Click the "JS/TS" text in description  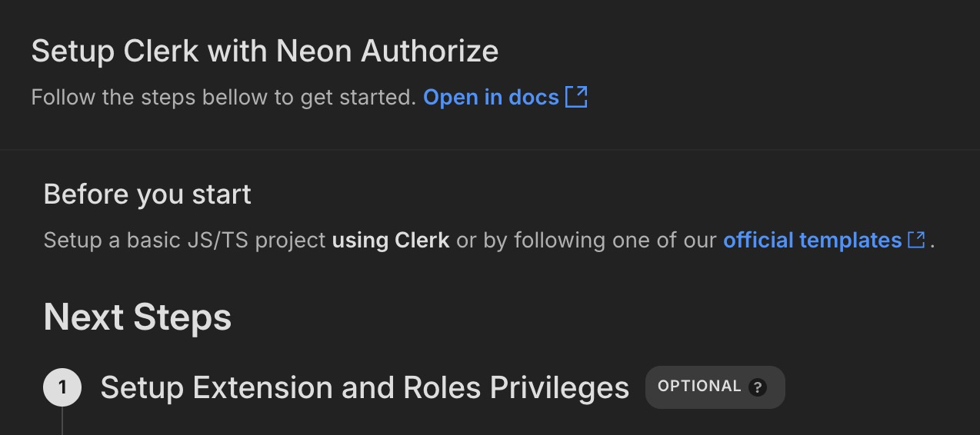pyautogui.click(x=218, y=240)
